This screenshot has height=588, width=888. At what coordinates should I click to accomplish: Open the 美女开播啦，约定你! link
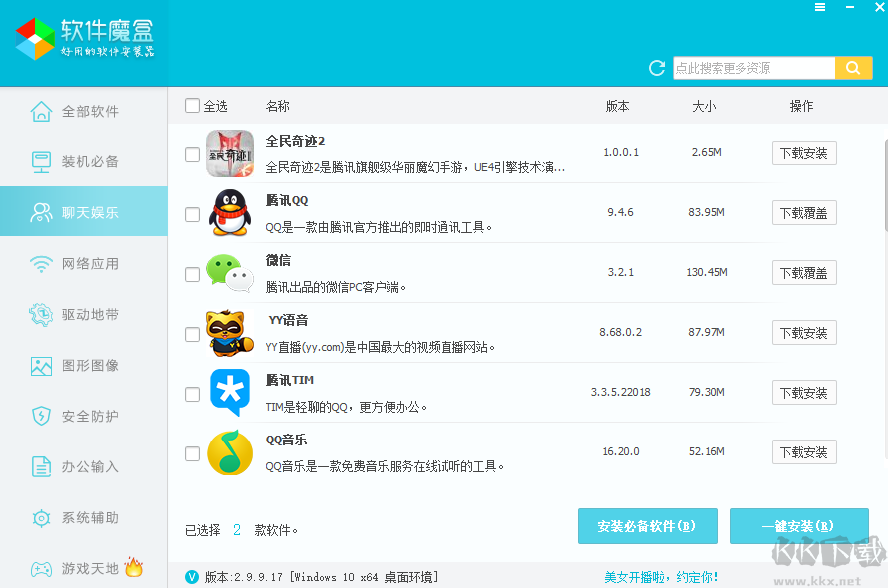pos(661,577)
